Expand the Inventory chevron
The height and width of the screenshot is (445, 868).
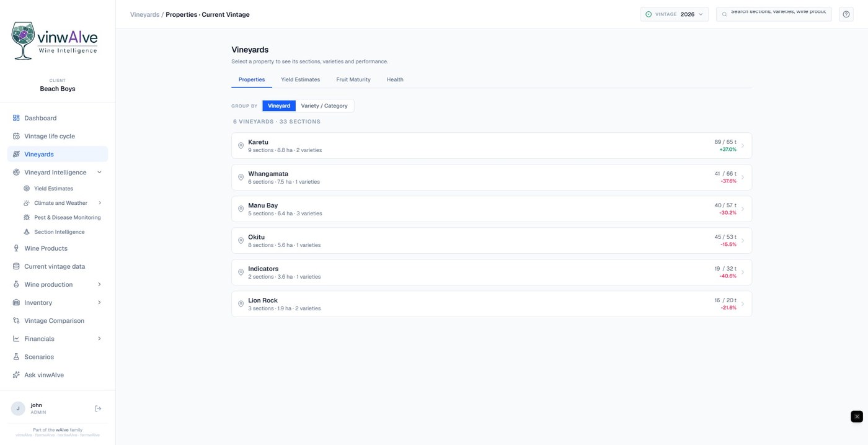point(100,303)
